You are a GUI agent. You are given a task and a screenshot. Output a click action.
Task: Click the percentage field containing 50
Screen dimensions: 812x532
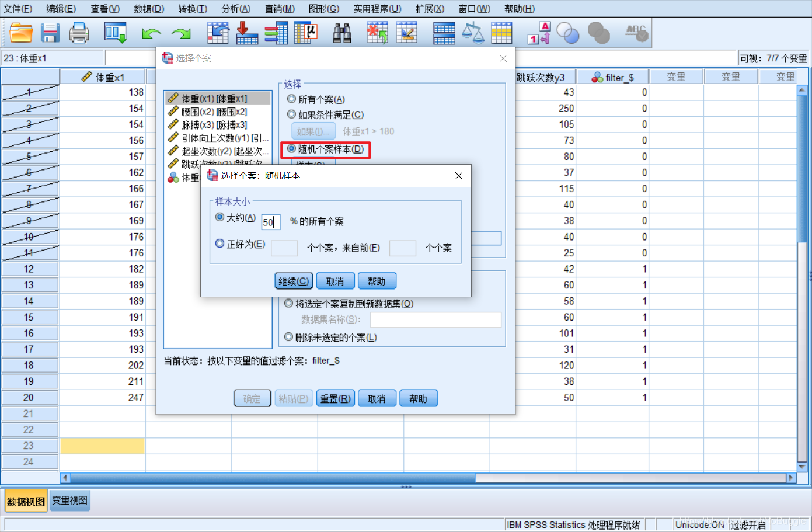click(271, 222)
